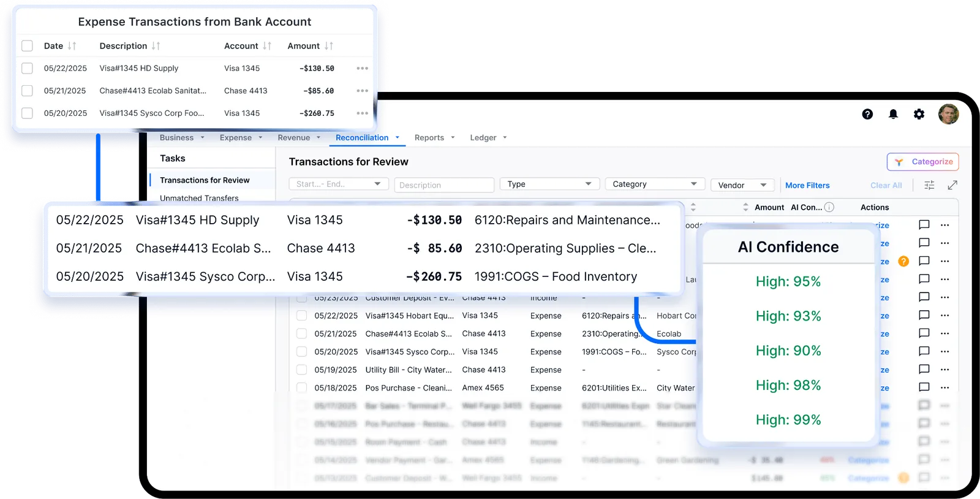The width and height of the screenshot is (980, 499).
Task: Click the Amex 4565 account cell
Action: pos(483,388)
